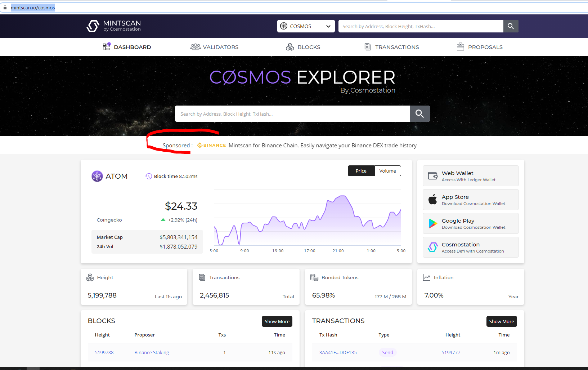Screen dimensions: 588x370
Task: Click the Apple App Store icon
Action: pyautogui.click(x=433, y=199)
